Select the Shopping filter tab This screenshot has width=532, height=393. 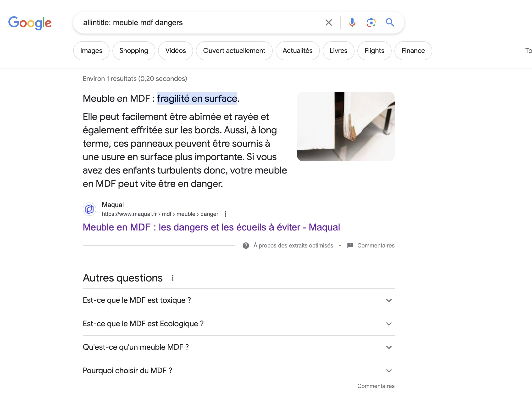coord(134,51)
